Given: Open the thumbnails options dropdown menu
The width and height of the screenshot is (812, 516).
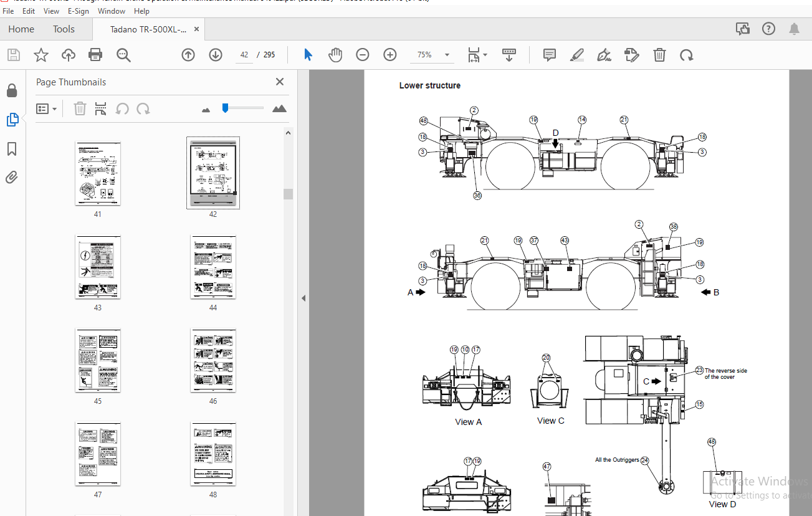Looking at the screenshot, I should (x=47, y=109).
